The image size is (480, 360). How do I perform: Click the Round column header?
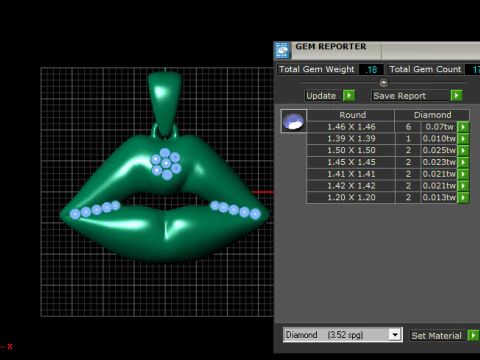coord(351,115)
